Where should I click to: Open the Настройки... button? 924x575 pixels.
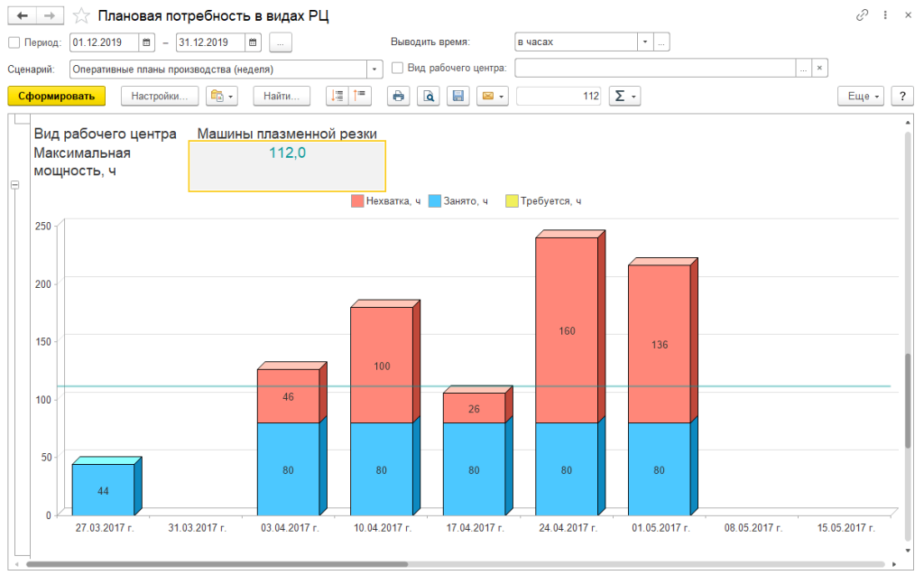click(x=160, y=96)
